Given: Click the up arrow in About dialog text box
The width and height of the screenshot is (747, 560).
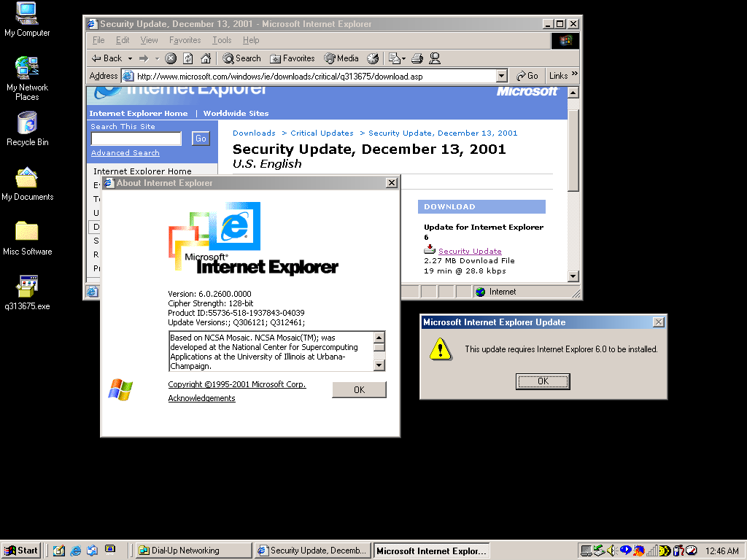Looking at the screenshot, I should coord(379,338).
